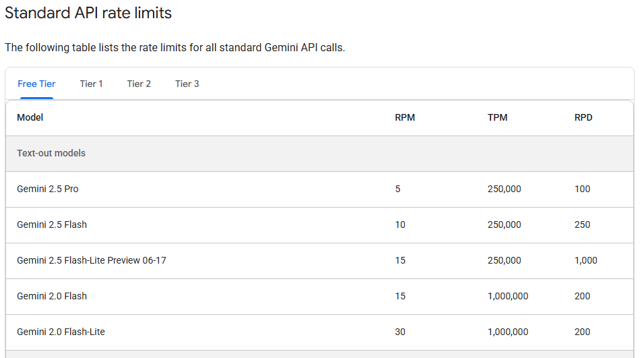Click the Gemini 2.0 Flash-Lite model cell
The width and height of the screenshot is (644, 358).
tap(61, 332)
